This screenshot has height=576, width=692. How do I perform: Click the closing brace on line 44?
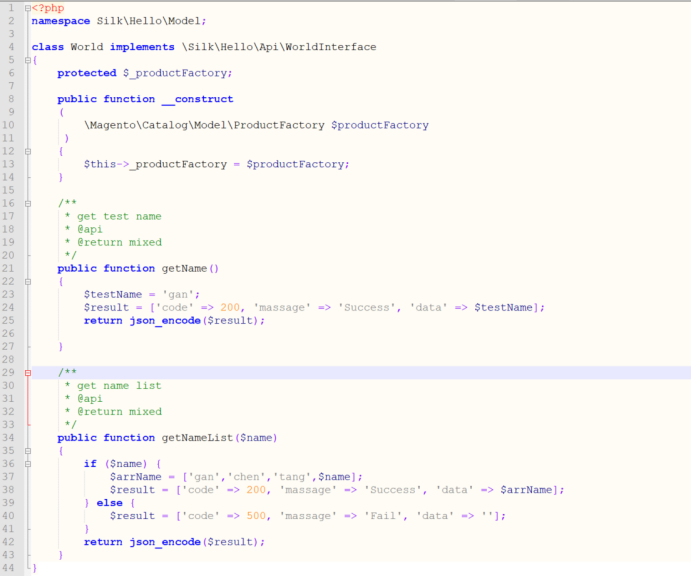35,568
